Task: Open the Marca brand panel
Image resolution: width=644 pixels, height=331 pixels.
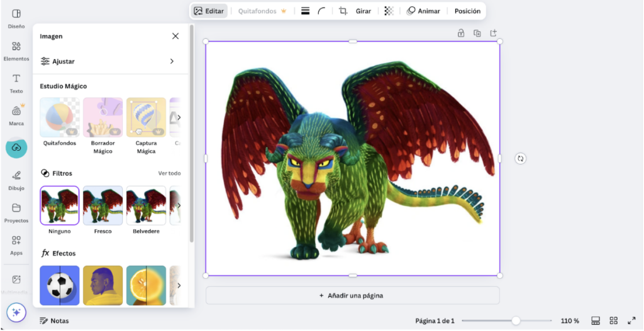Action: [16, 116]
